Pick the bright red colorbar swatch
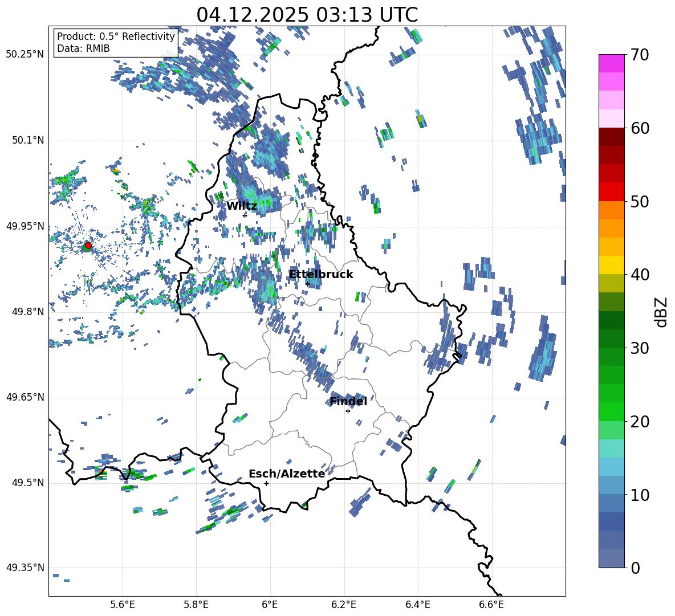The width and height of the screenshot is (675, 616). click(x=612, y=192)
